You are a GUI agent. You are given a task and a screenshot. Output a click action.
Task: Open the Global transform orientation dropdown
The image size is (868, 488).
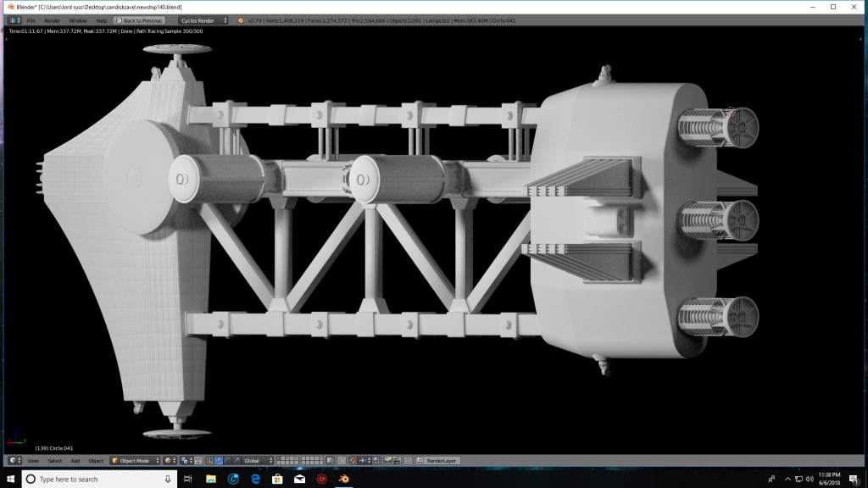point(253,460)
